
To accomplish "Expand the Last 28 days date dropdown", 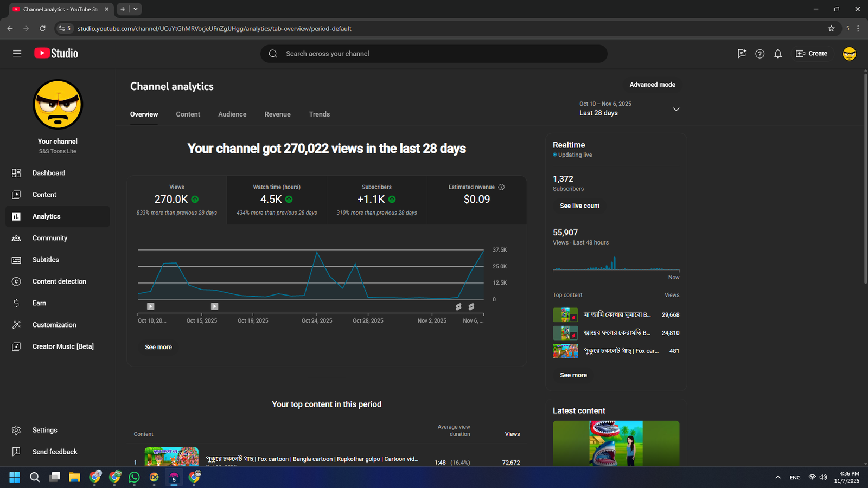I will click(x=676, y=109).
